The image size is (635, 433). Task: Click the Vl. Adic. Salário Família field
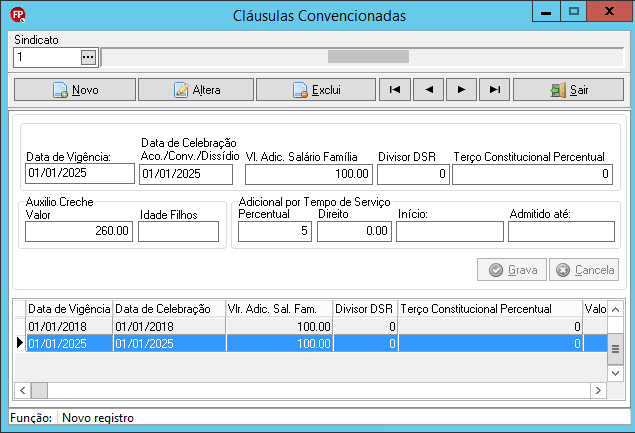[x=310, y=174]
